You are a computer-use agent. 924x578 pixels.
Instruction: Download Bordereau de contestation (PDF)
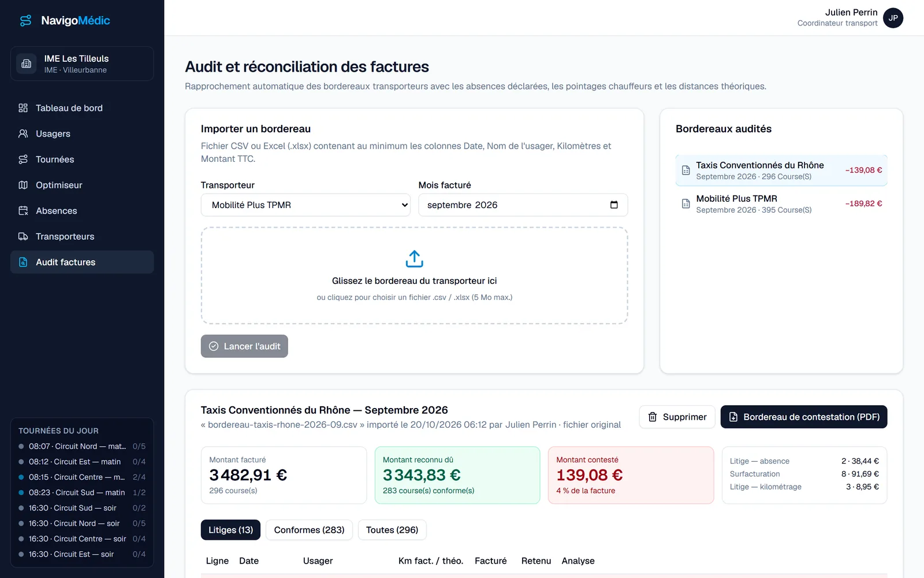tap(804, 417)
